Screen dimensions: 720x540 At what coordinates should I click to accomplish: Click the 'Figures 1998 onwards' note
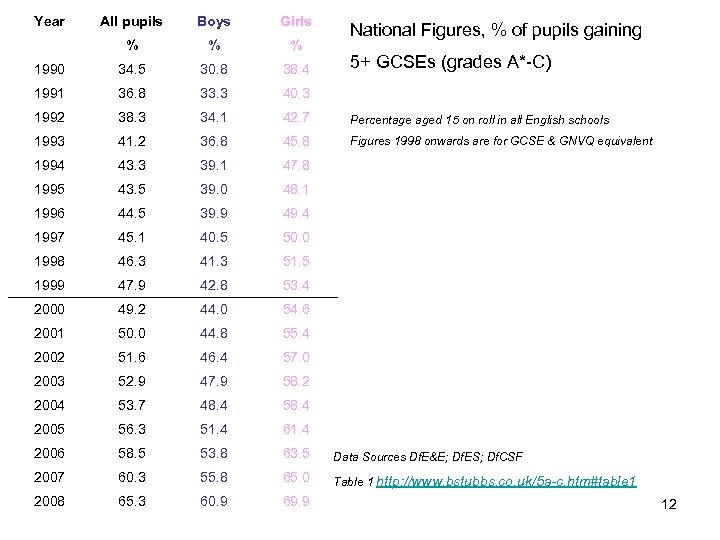click(500, 141)
